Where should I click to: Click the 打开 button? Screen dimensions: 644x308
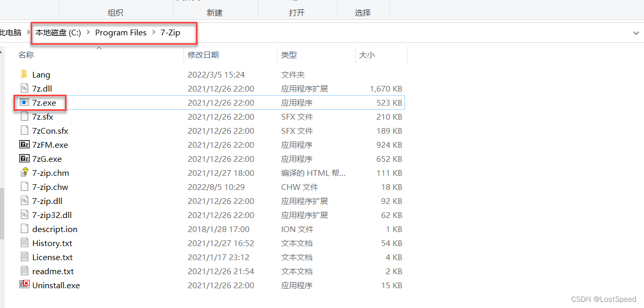coord(297,12)
